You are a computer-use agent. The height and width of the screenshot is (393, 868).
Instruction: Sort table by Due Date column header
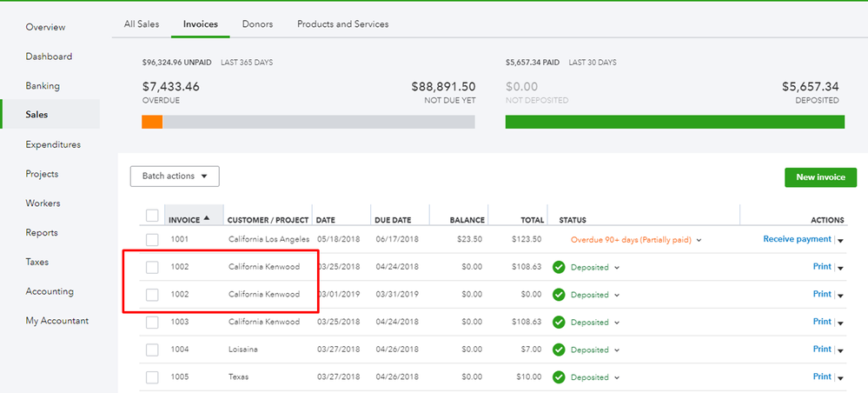click(394, 220)
